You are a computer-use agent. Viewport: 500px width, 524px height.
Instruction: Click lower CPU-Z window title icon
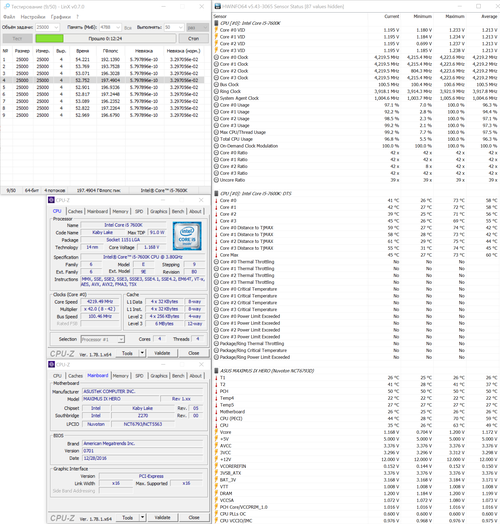pyautogui.click(x=51, y=364)
